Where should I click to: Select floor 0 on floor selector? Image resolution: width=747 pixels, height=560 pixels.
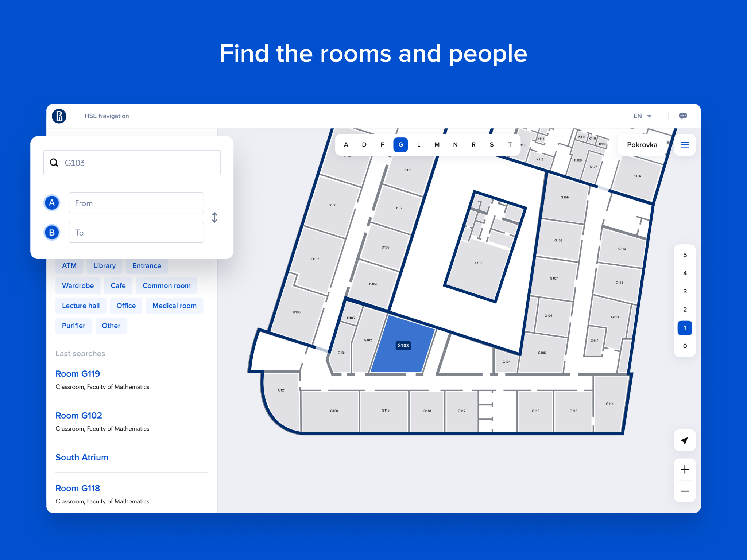[685, 346]
